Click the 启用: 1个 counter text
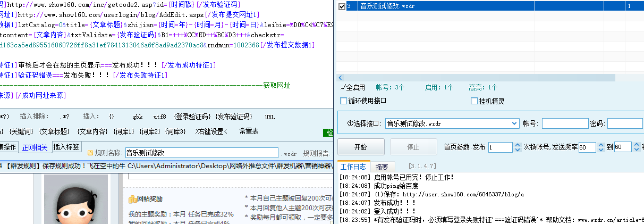Viewport: 644px width, 224px height. coord(439,87)
